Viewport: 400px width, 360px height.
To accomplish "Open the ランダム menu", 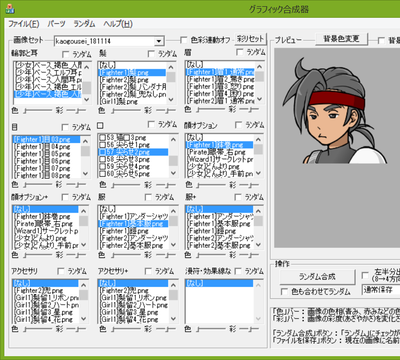I will tap(84, 24).
